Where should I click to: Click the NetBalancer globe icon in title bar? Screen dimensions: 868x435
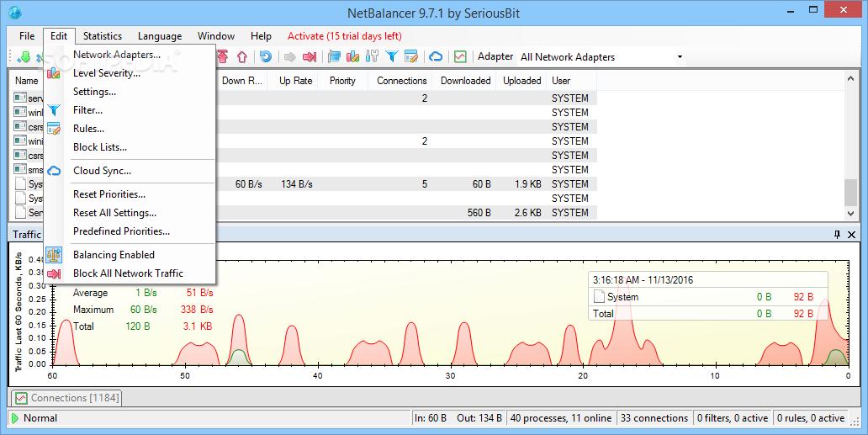point(15,12)
